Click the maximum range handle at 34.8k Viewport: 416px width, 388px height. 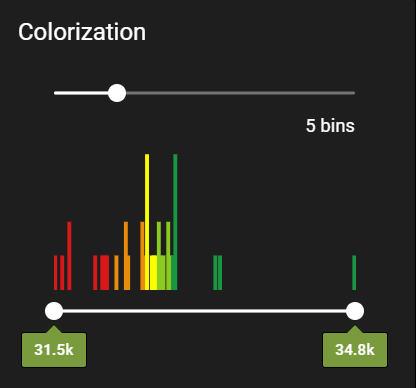355,311
